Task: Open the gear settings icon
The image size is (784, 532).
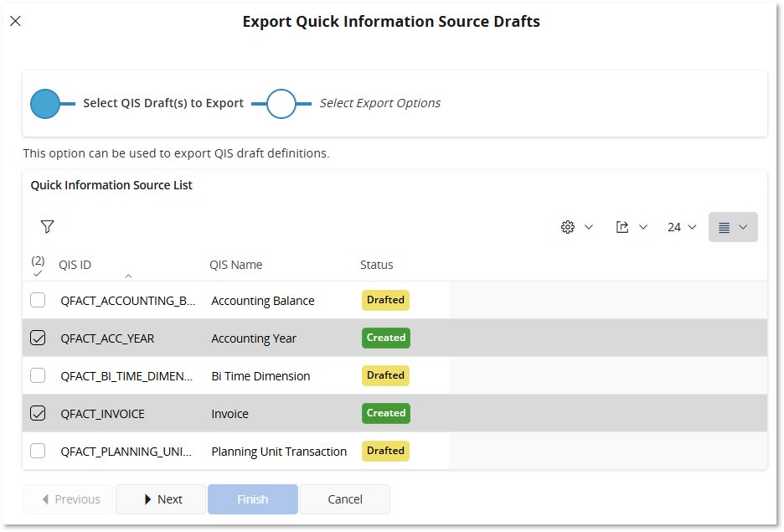Action: pyautogui.click(x=568, y=227)
